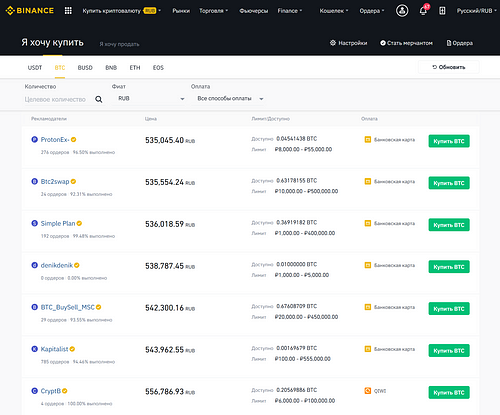Click Купить BTC for CryptB
Screen dimensions: 500x415
point(449,392)
